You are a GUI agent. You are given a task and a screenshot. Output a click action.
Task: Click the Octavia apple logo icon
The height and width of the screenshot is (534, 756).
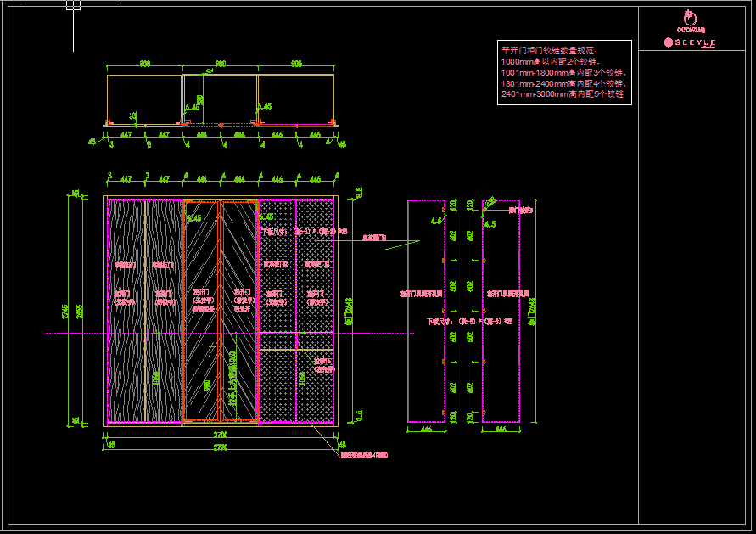pos(689,18)
